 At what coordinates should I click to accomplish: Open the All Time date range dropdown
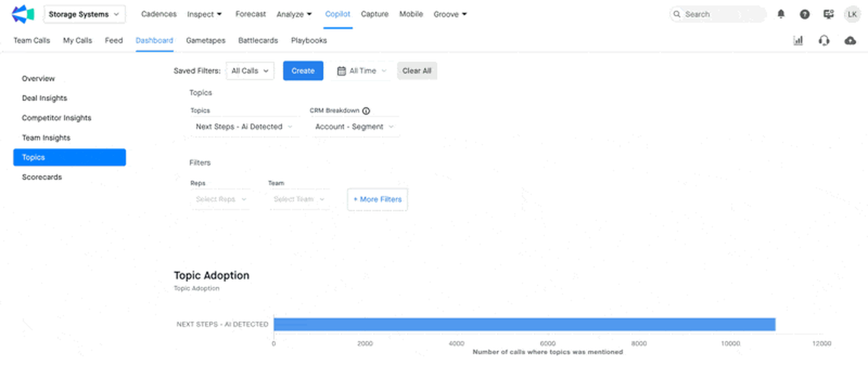363,71
